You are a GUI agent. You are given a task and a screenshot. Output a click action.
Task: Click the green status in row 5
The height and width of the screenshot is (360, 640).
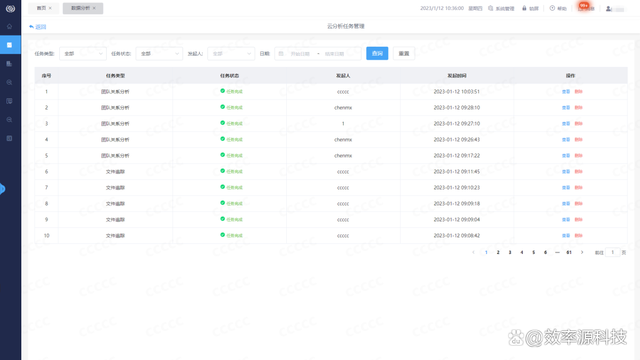[x=231, y=156]
